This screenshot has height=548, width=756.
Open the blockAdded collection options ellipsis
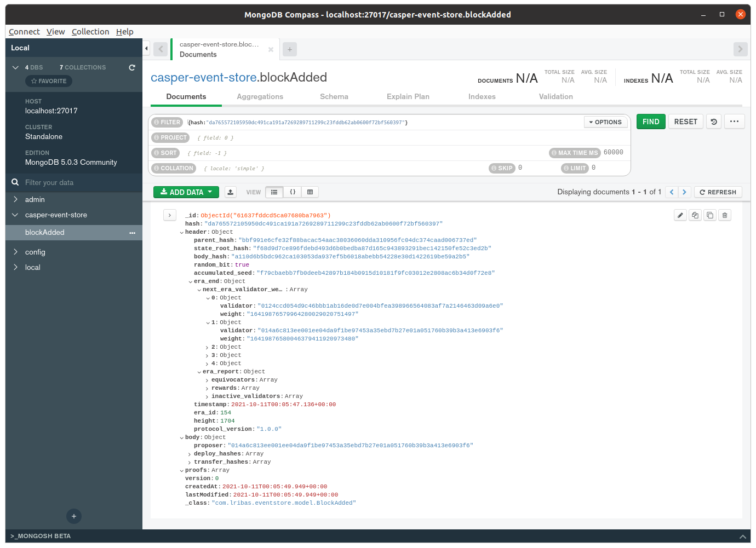132,233
